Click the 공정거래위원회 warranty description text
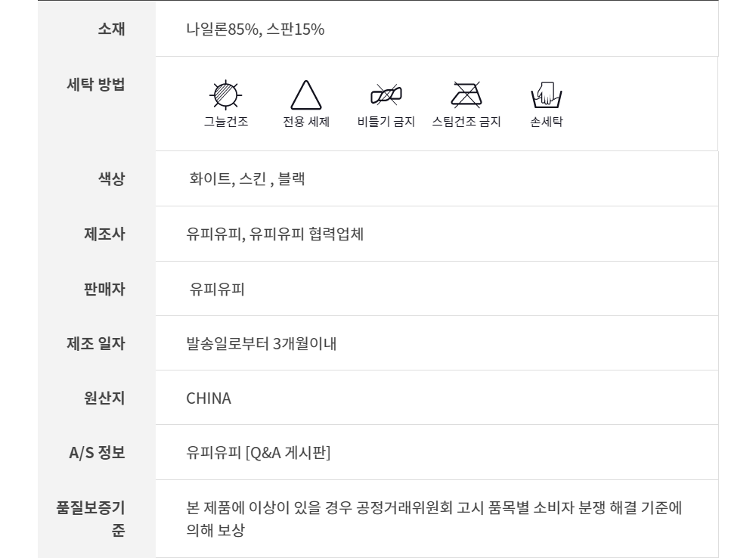756x558 pixels. (434, 507)
